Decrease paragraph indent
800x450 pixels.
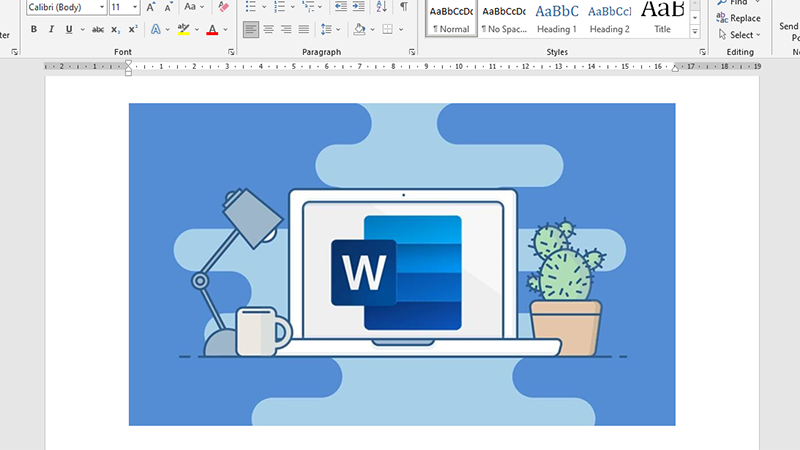[x=341, y=7]
